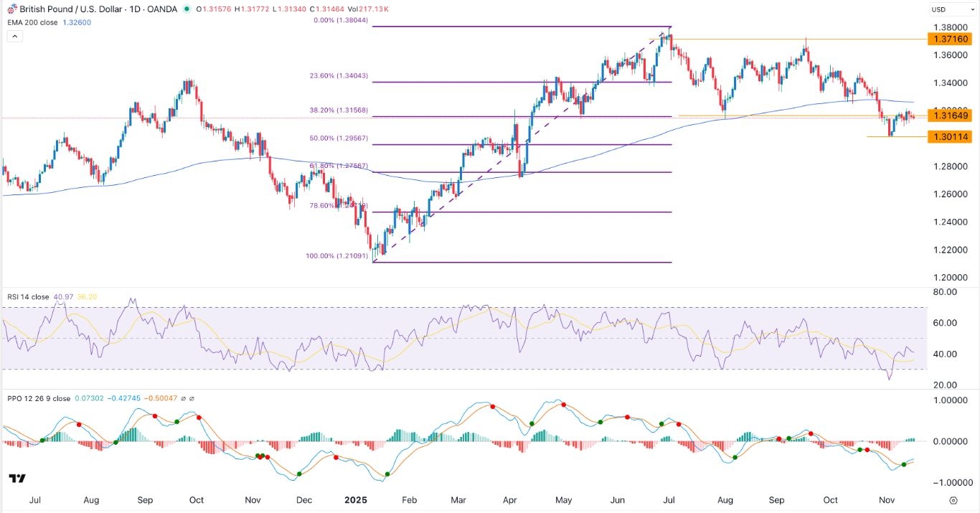Click the Jul label on the time axis

tap(35, 500)
